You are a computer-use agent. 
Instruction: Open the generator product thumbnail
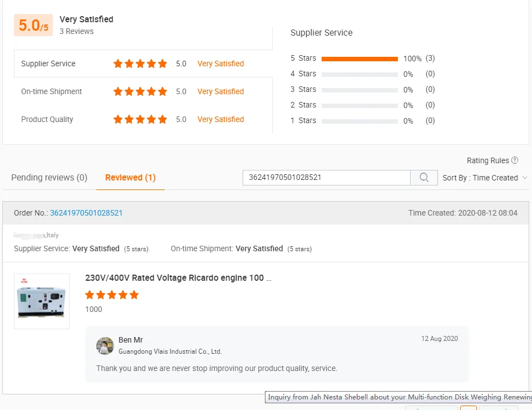pyautogui.click(x=42, y=301)
